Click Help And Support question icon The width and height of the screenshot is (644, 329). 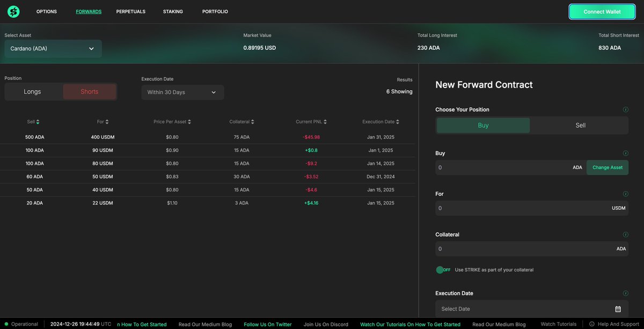(592, 324)
